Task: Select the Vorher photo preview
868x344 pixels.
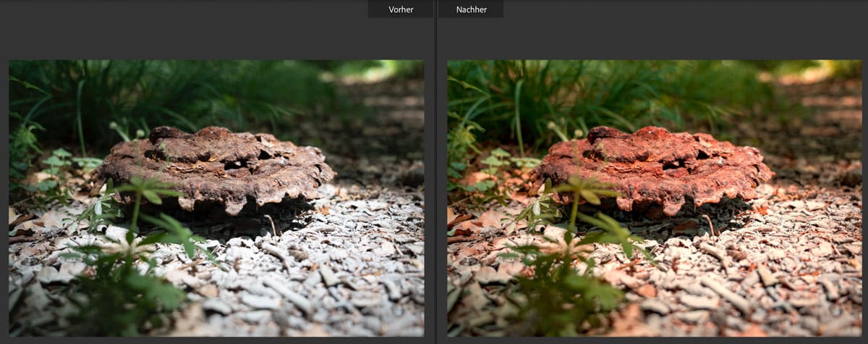Action: click(x=216, y=198)
